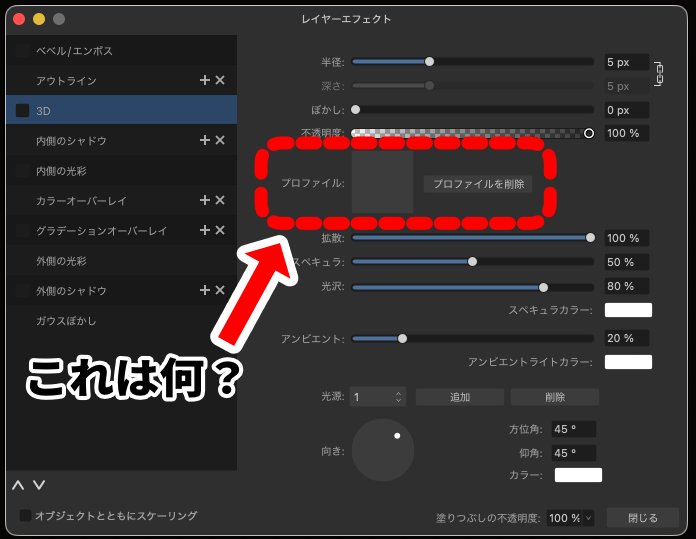Enable the ベベル/エンボス effect checkbox
696x539 pixels.
pyautogui.click(x=22, y=50)
